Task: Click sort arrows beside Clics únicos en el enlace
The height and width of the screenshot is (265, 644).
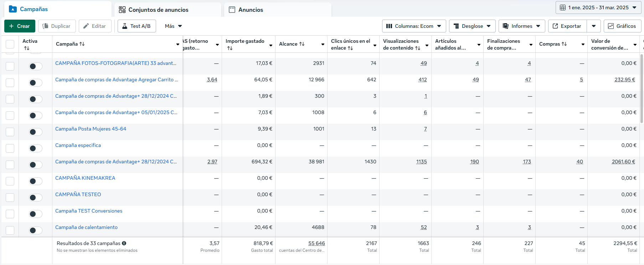Action: [x=350, y=48]
